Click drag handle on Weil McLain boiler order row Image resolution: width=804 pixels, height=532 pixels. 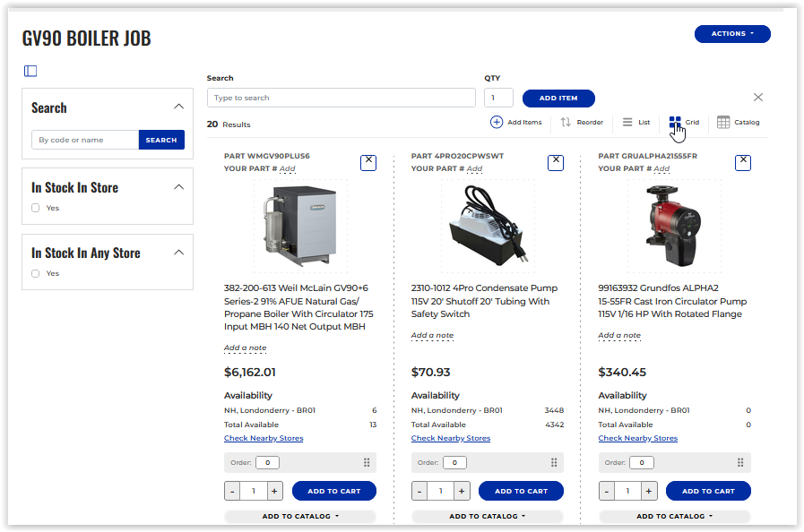coord(367,462)
